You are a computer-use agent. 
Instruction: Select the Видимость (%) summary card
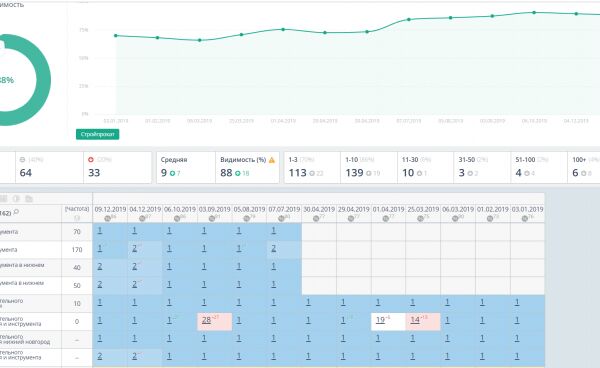248,168
